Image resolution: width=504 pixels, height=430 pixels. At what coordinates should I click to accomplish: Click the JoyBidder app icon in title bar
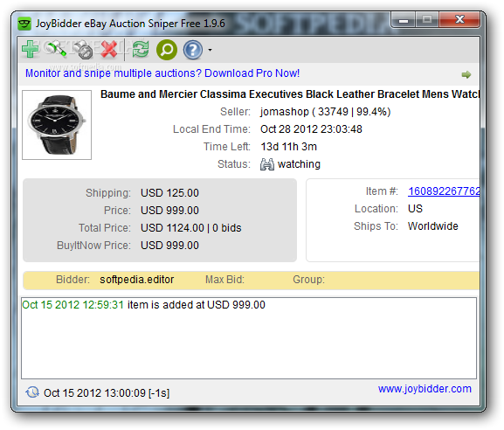24,24
